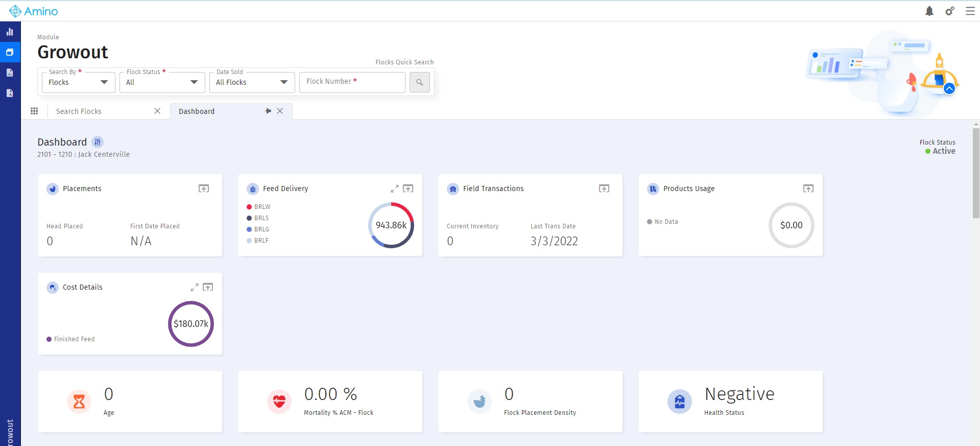Click the Cost Details $180.07k ring
Image resolution: width=980 pixels, height=446 pixels.
coord(191,324)
